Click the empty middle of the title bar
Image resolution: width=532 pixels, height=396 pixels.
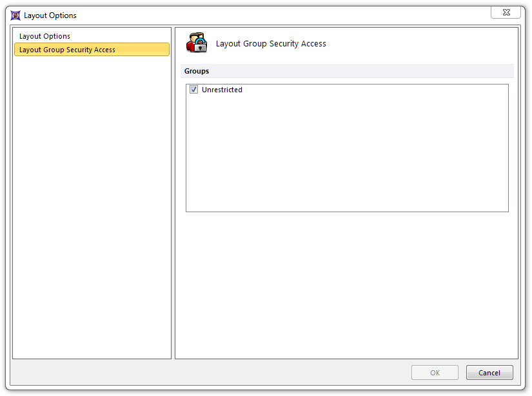tap(271, 15)
